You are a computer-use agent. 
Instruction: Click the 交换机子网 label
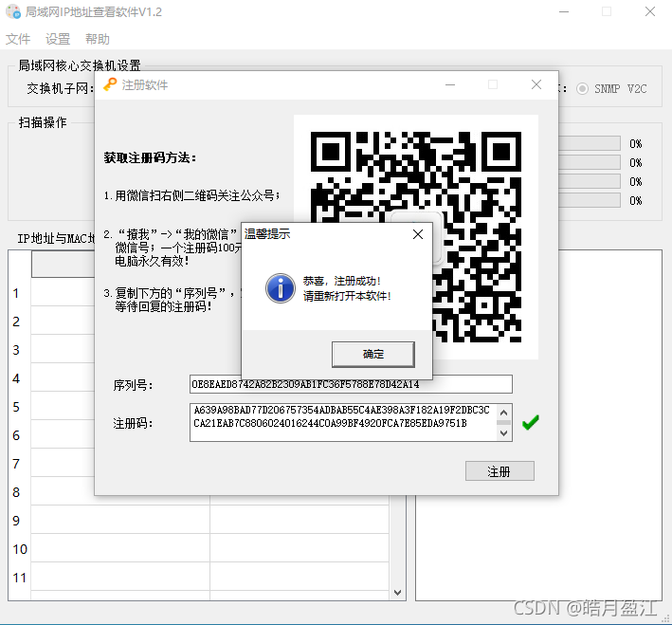coord(60,88)
